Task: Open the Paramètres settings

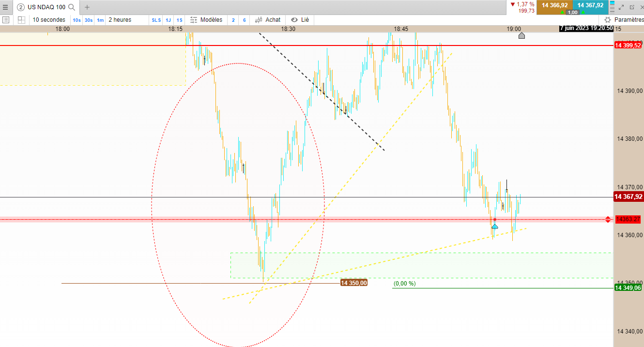Action: (x=624, y=20)
